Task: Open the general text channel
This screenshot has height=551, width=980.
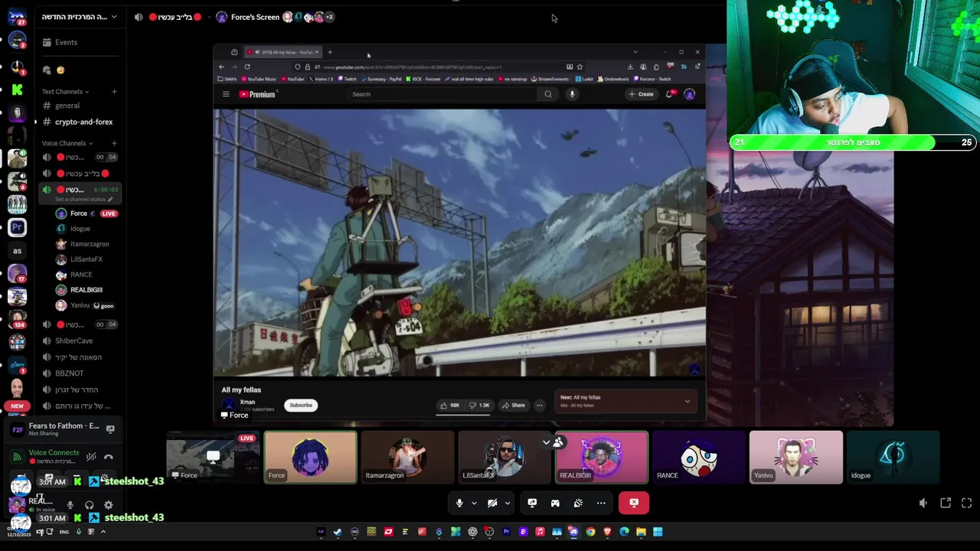Action: [x=80, y=106]
